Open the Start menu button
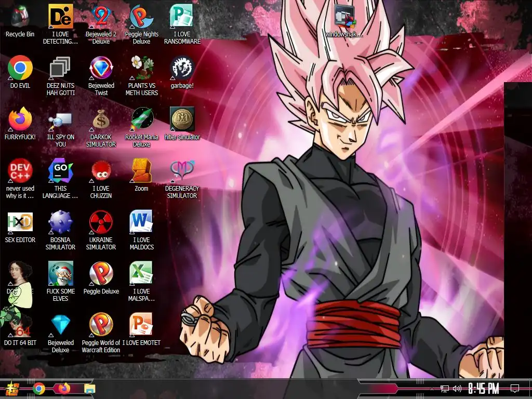 (12, 389)
